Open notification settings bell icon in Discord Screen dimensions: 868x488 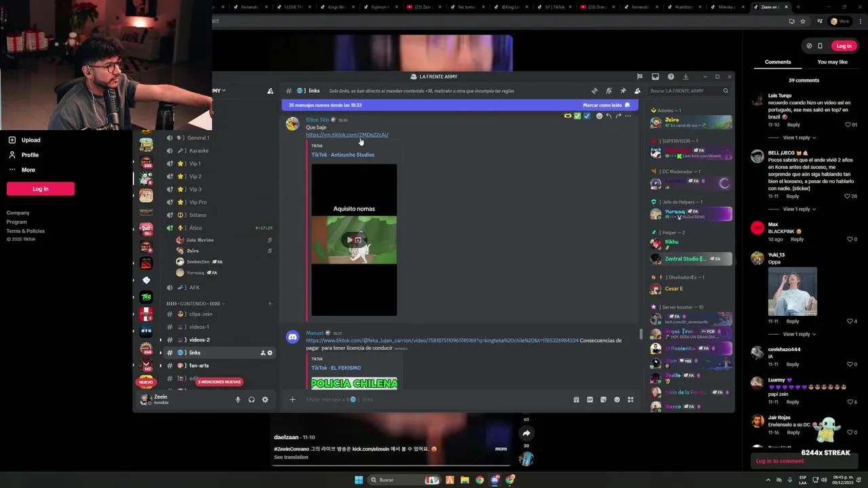609,91
